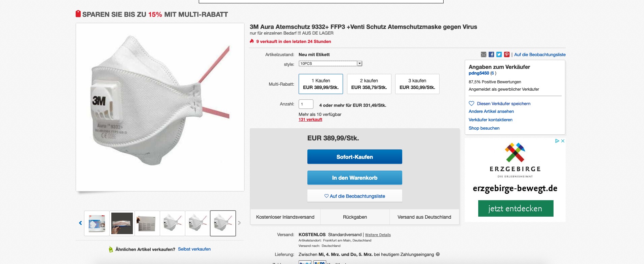
Task: Click the help question mark beside delivery dates
Action: pos(438,254)
